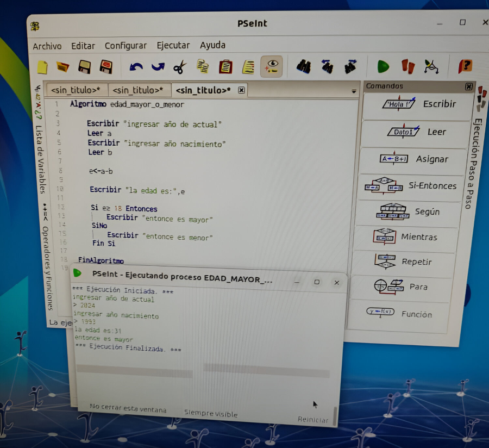The width and height of the screenshot is (489, 448).
Task: Insert a Si-Entonces block from Comandos panel
Action: coord(411,187)
